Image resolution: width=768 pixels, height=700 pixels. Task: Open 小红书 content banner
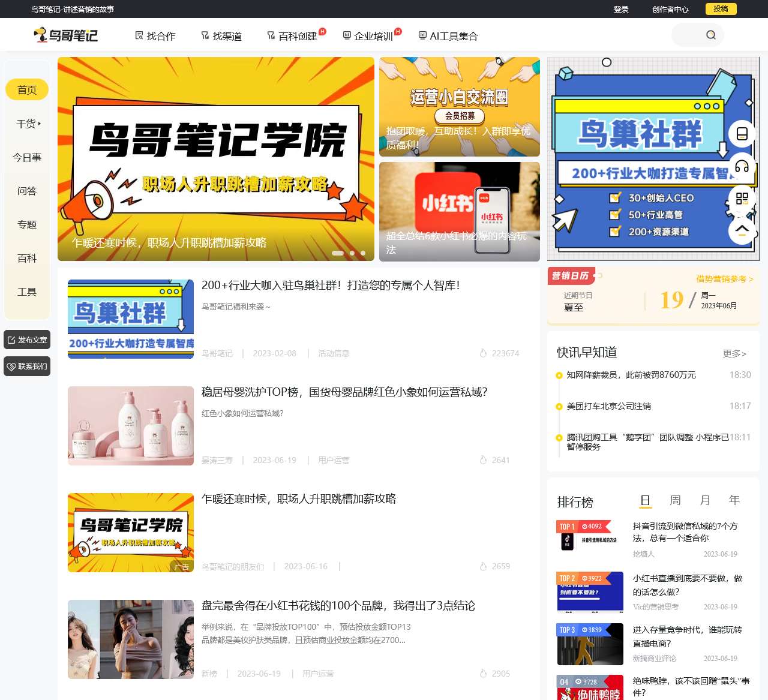[x=460, y=212]
